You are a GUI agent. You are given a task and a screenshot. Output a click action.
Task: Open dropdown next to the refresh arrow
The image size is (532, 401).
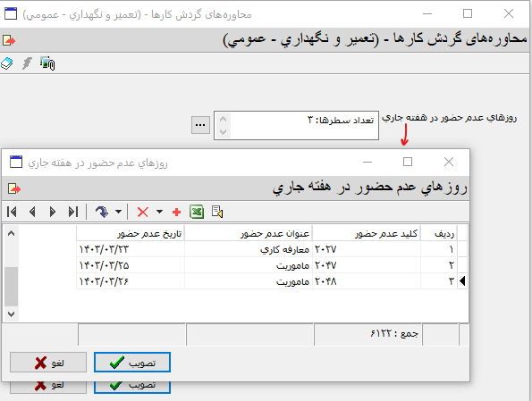[x=118, y=212]
